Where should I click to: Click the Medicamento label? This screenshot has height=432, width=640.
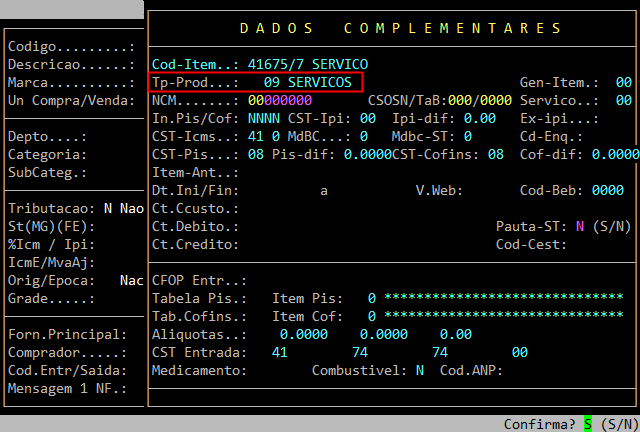[199, 370]
